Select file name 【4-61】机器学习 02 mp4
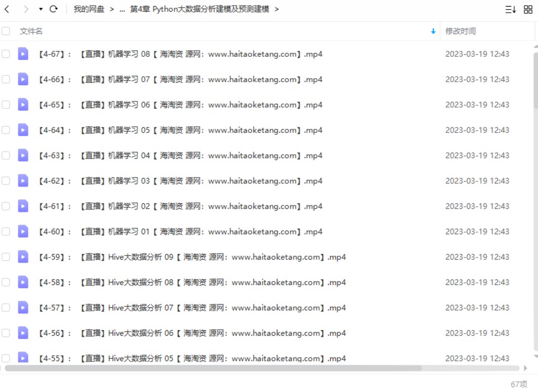538x392 pixels. tap(180, 206)
